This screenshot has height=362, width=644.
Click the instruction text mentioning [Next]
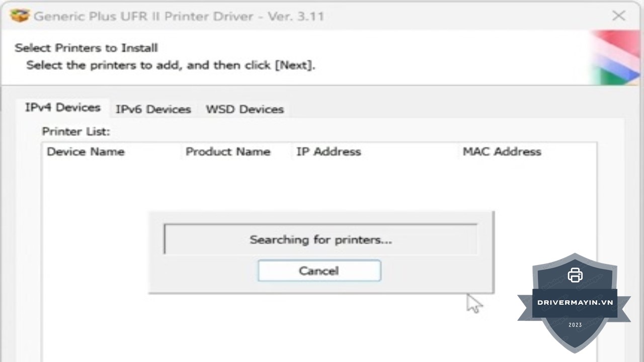[x=171, y=65]
